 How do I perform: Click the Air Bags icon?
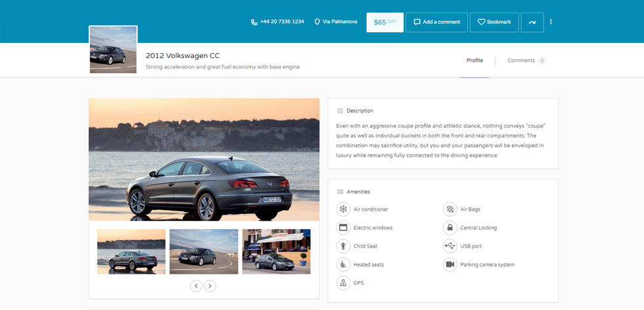tap(450, 209)
